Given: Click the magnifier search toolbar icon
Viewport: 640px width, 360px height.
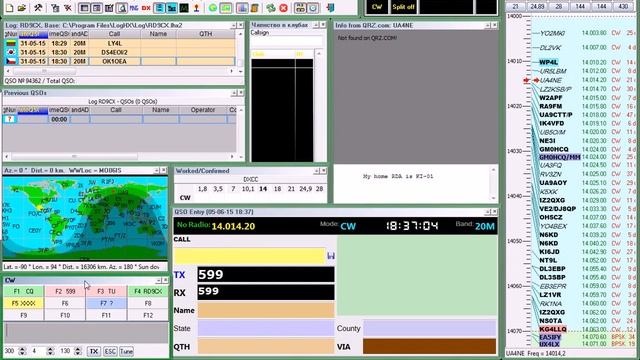Looking at the screenshot, I should pos(121,8).
